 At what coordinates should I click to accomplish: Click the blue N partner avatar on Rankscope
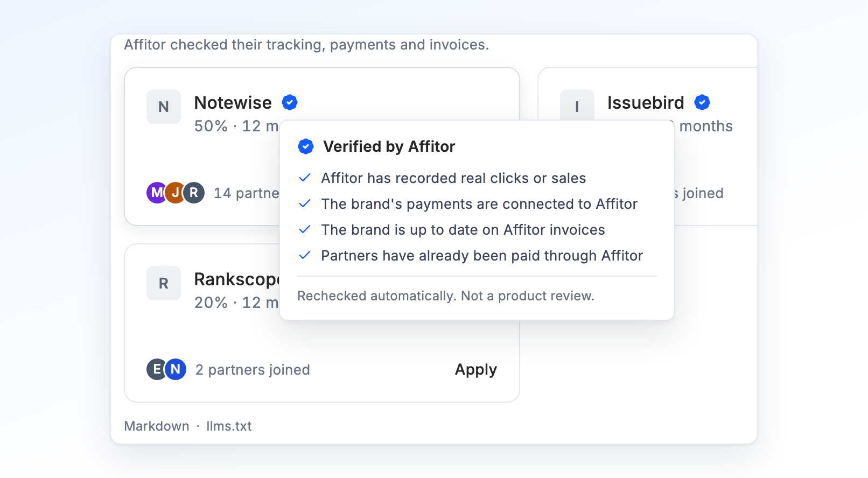[x=176, y=369]
